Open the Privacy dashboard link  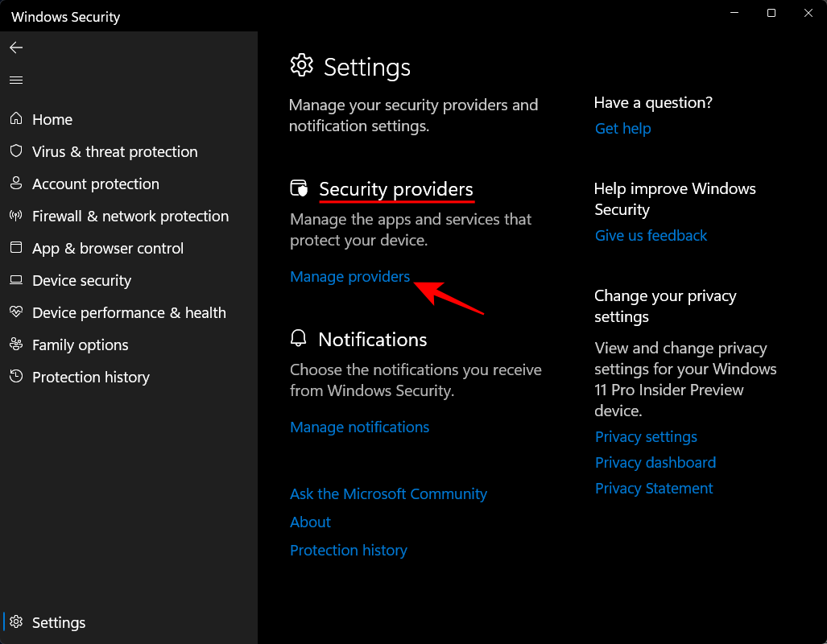655,463
